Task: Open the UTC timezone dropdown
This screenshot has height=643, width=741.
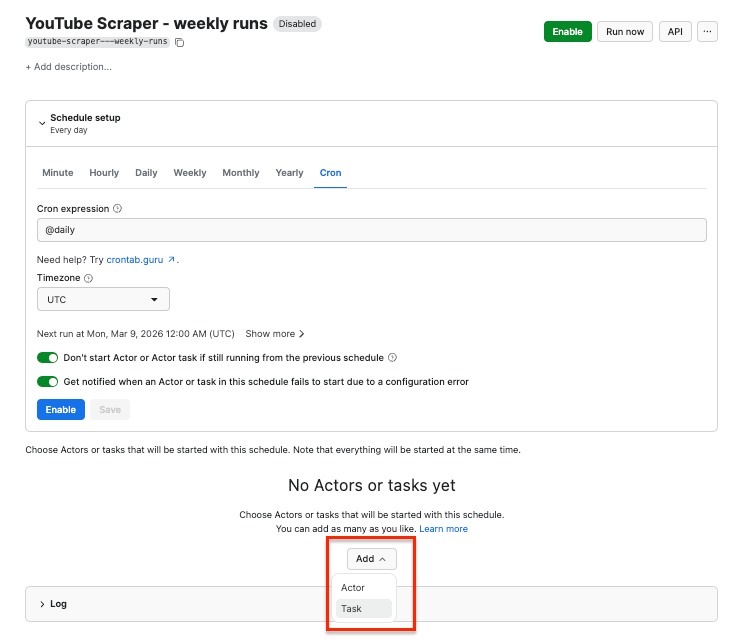Action: coord(103,299)
